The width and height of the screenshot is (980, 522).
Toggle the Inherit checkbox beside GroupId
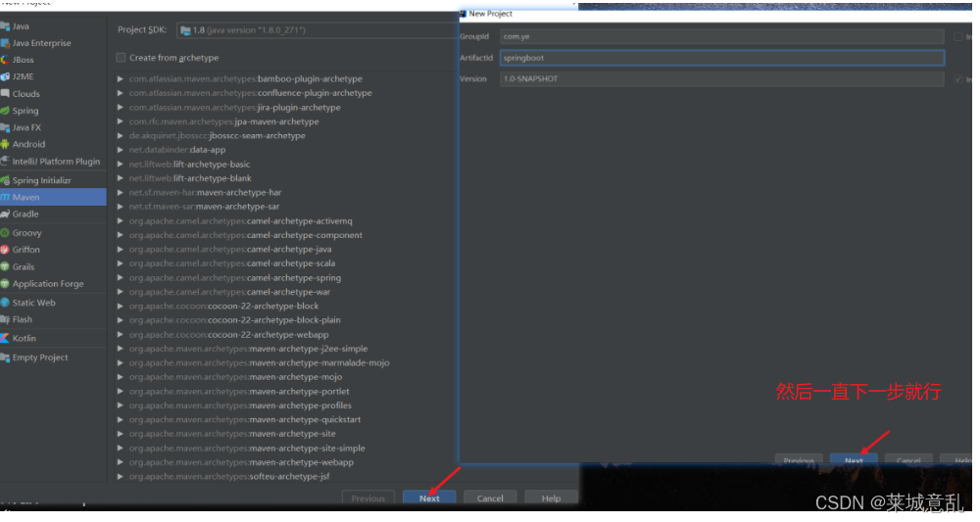click(958, 37)
